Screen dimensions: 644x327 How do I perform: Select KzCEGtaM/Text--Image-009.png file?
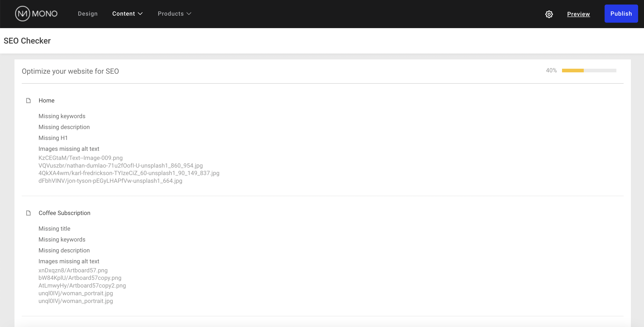point(81,158)
